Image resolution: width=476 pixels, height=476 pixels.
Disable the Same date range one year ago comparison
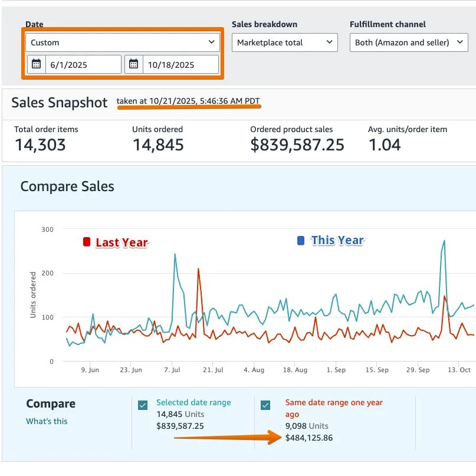[265, 405]
